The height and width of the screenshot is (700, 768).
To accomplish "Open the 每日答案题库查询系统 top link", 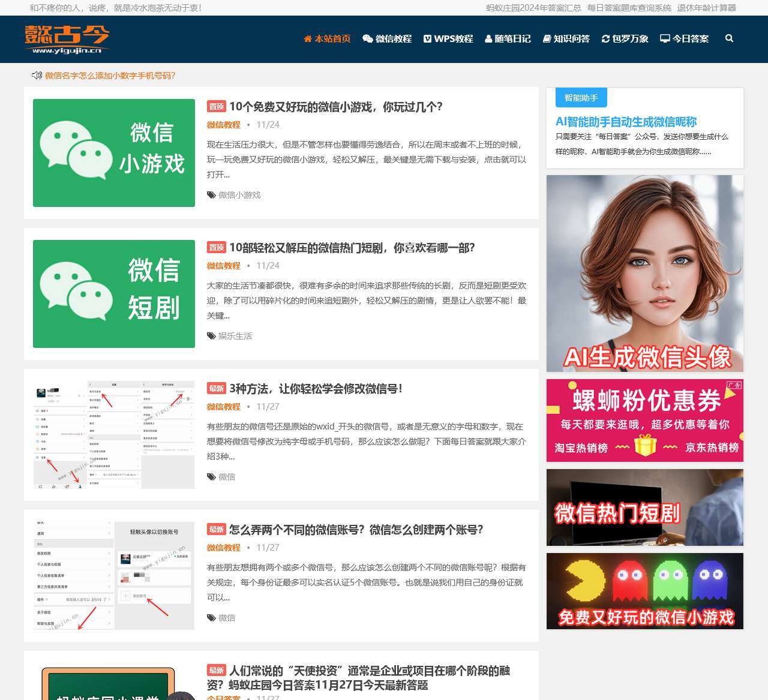I will point(629,8).
